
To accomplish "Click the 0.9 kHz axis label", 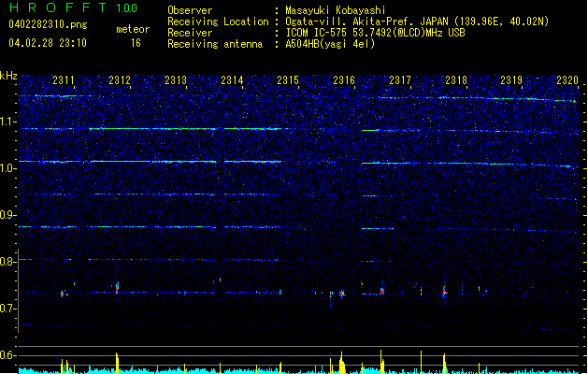I will [8, 215].
